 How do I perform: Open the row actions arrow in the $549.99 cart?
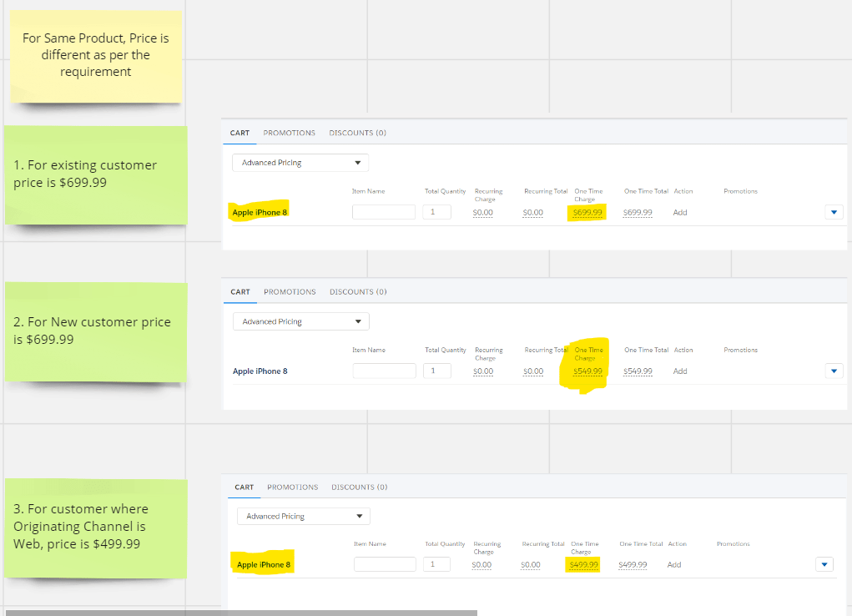pos(834,371)
